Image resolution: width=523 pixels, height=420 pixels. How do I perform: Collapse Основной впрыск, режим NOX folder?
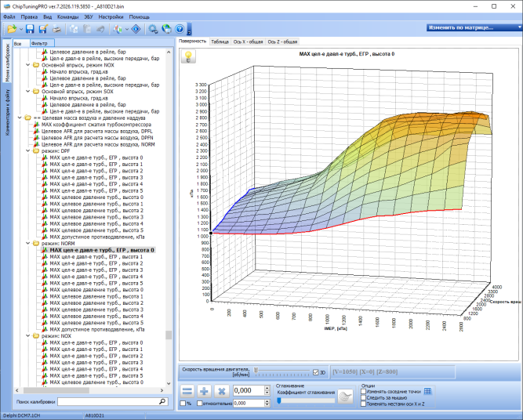click(28, 65)
